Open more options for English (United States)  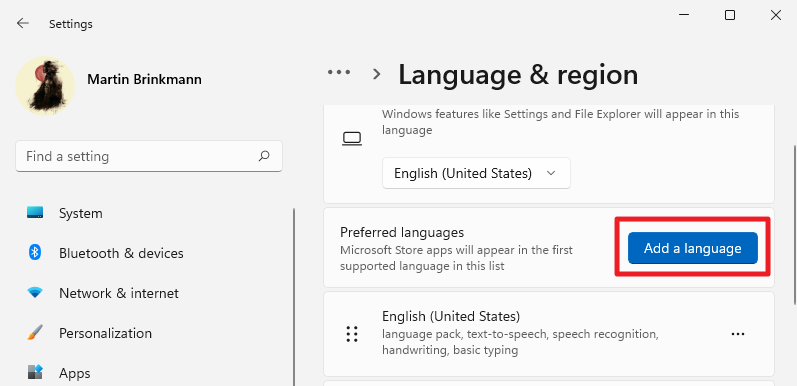tap(738, 334)
